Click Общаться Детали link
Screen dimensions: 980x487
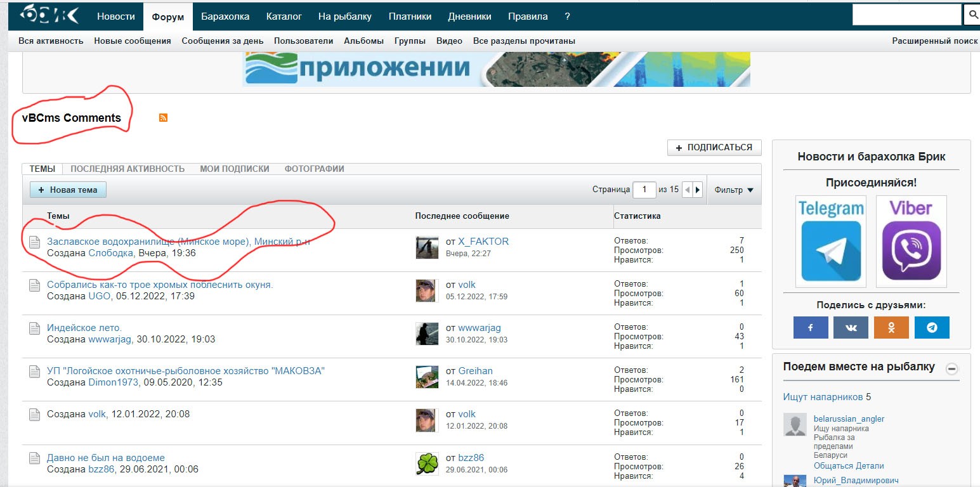pyautogui.click(x=849, y=466)
